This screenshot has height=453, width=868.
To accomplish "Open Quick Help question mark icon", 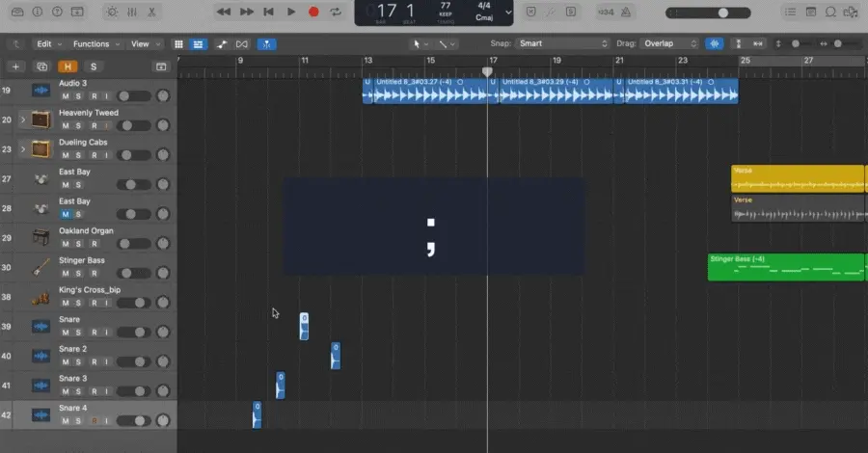I will pyautogui.click(x=57, y=12).
